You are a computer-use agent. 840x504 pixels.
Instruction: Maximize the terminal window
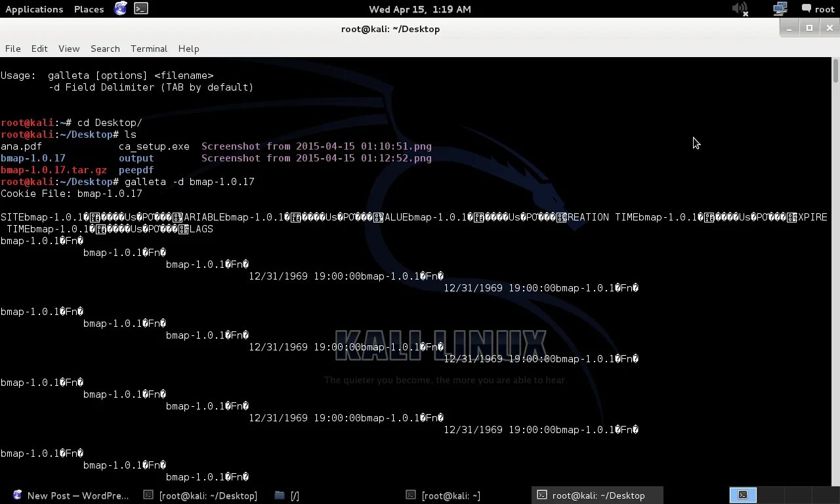pos(809,28)
